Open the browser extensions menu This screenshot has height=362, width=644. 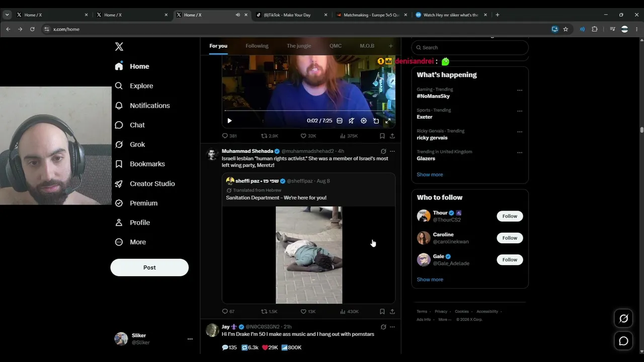(594, 29)
